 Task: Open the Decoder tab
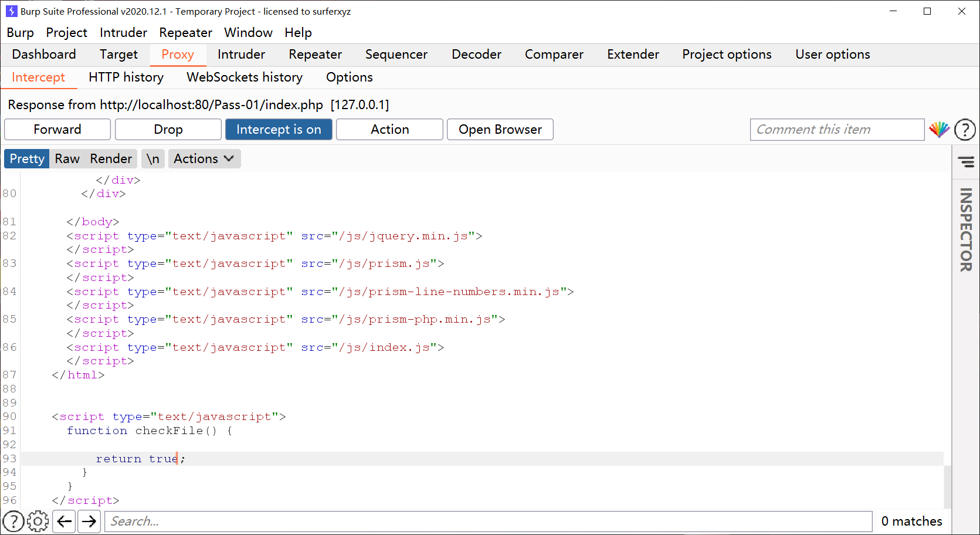click(476, 55)
